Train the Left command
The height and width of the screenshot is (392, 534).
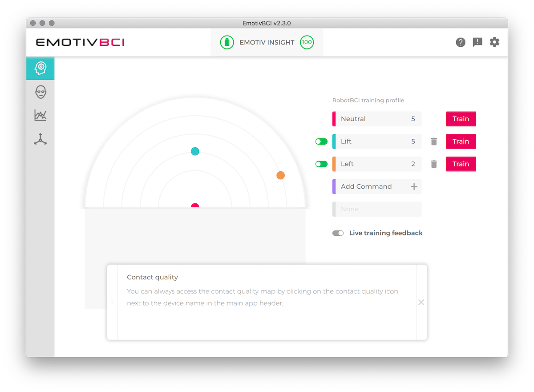click(x=461, y=164)
